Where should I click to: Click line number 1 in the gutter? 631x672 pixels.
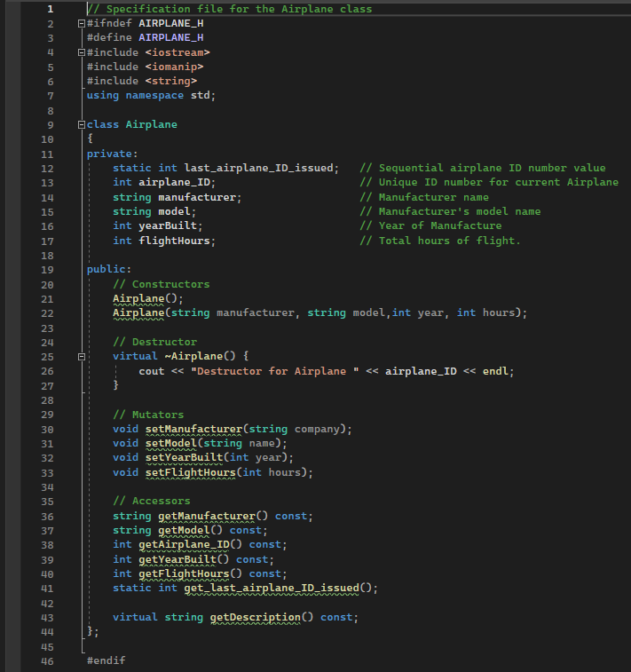coord(50,9)
